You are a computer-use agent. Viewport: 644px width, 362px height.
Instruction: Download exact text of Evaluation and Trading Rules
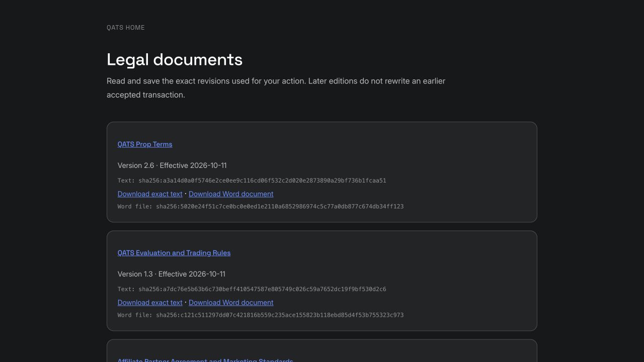click(150, 303)
